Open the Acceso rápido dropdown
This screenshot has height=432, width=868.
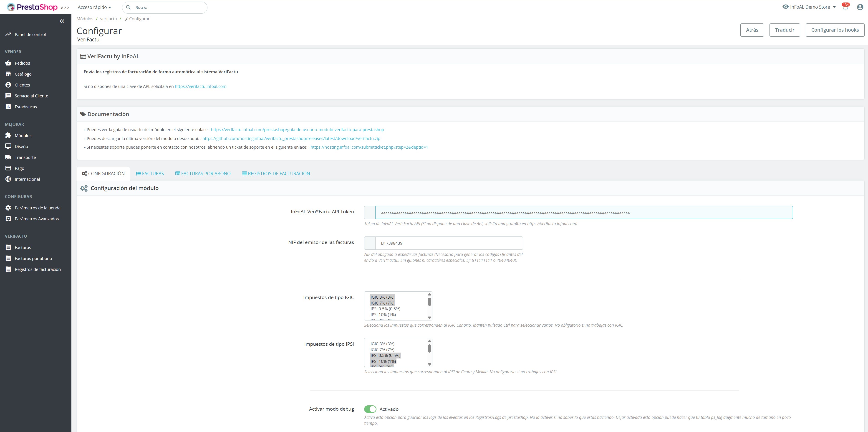coord(94,8)
